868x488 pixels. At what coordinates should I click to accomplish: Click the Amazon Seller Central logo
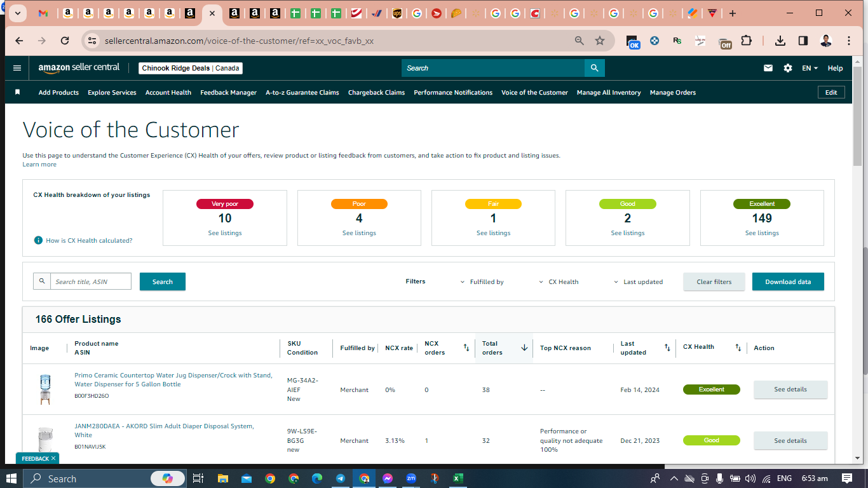pos(79,68)
